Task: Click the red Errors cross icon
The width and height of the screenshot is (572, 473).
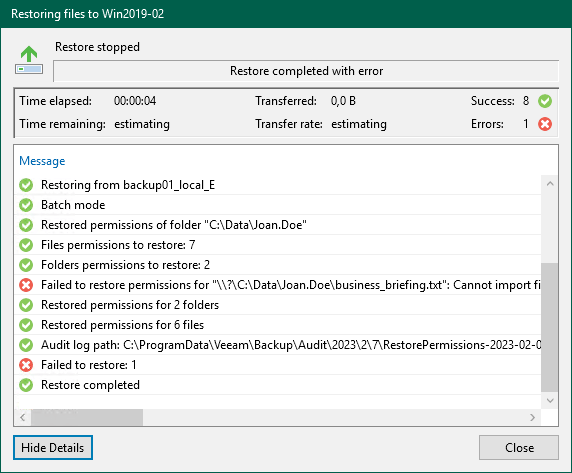Action: 545,124
